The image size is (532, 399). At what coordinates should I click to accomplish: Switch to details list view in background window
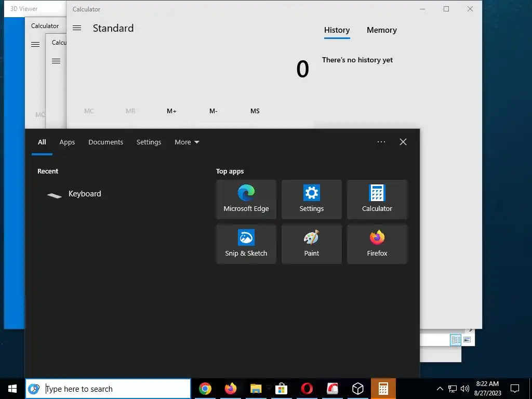pyautogui.click(x=456, y=340)
